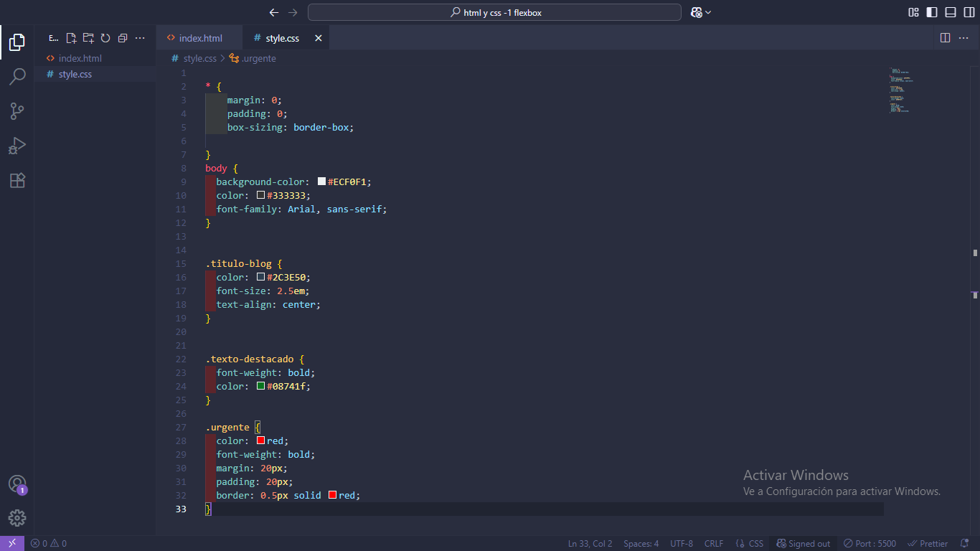This screenshot has height=551, width=980.
Task: Click the New Folder icon in Explorer
Action: (x=88, y=38)
